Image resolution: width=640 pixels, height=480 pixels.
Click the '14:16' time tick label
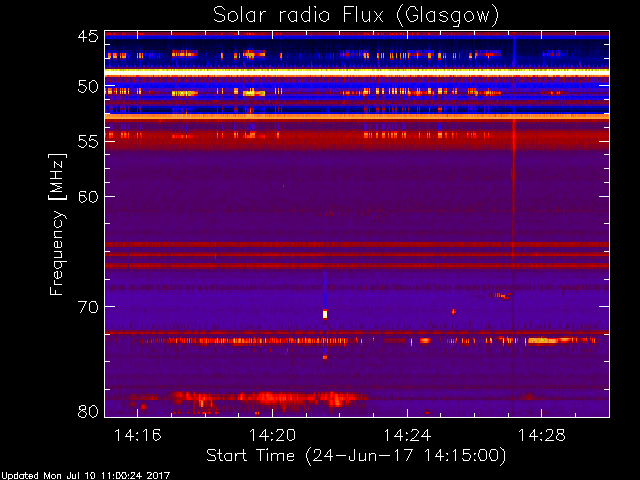click(x=138, y=435)
